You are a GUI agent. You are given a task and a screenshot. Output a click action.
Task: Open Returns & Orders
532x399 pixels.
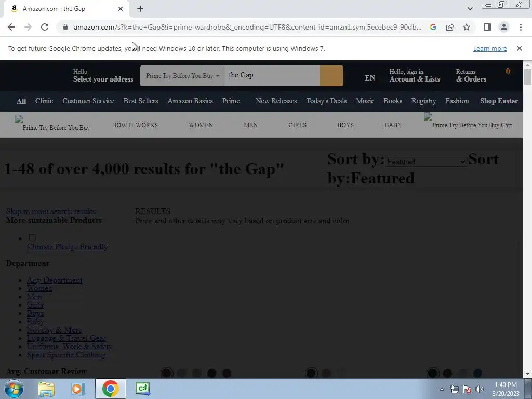point(471,75)
